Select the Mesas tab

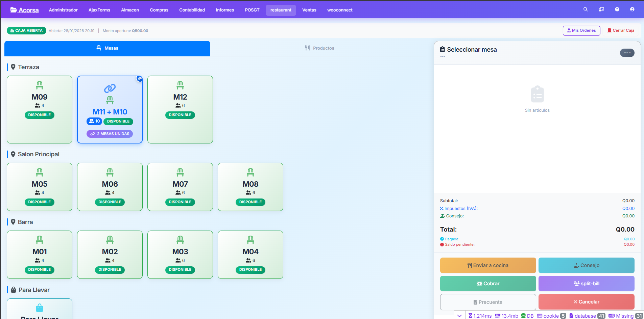click(107, 48)
